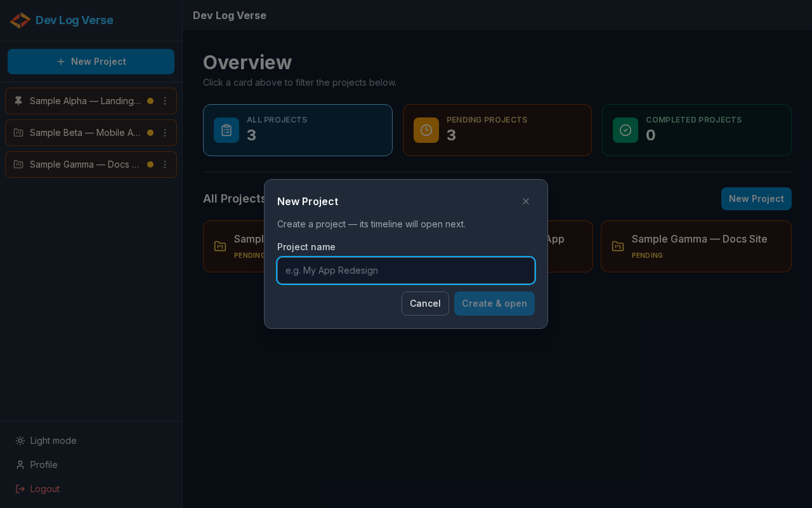Click the folder icon on the first project card
812x508 pixels.
pos(220,246)
